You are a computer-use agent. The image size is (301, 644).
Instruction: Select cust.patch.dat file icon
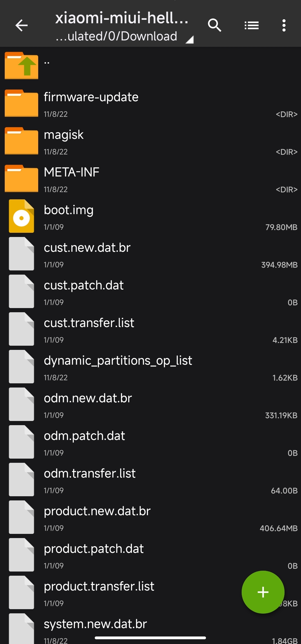tap(21, 291)
